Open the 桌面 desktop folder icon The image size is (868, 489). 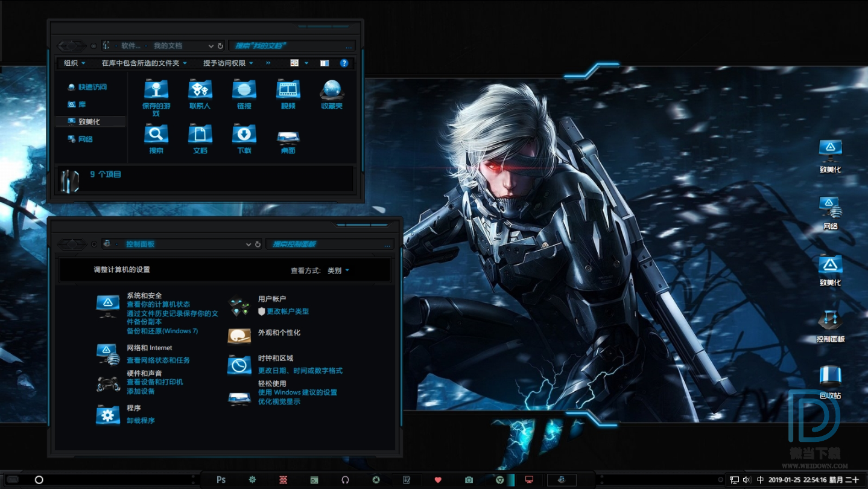288,142
